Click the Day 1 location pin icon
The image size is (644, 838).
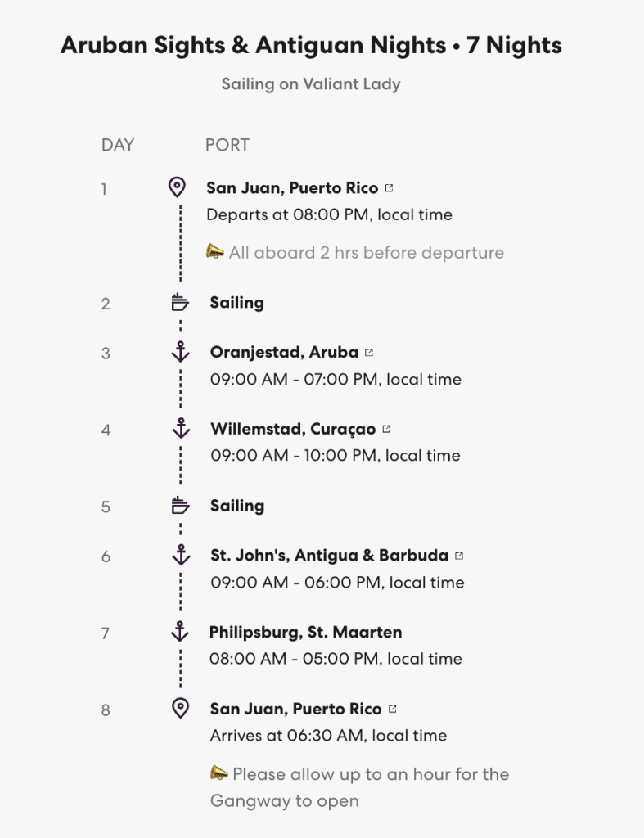(177, 188)
